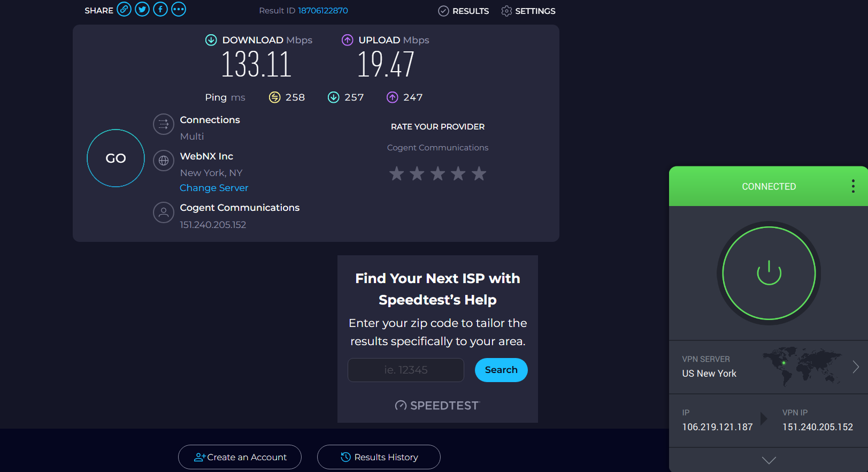Image resolution: width=868 pixels, height=472 pixels.
Task: Toggle the VPN power button off
Action: [x=769, y=273]
